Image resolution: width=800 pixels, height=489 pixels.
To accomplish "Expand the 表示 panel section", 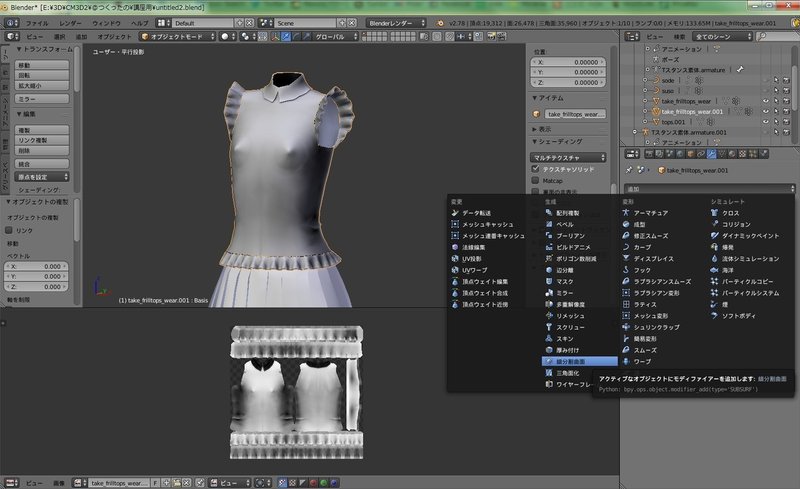I will tap(544, 129).
